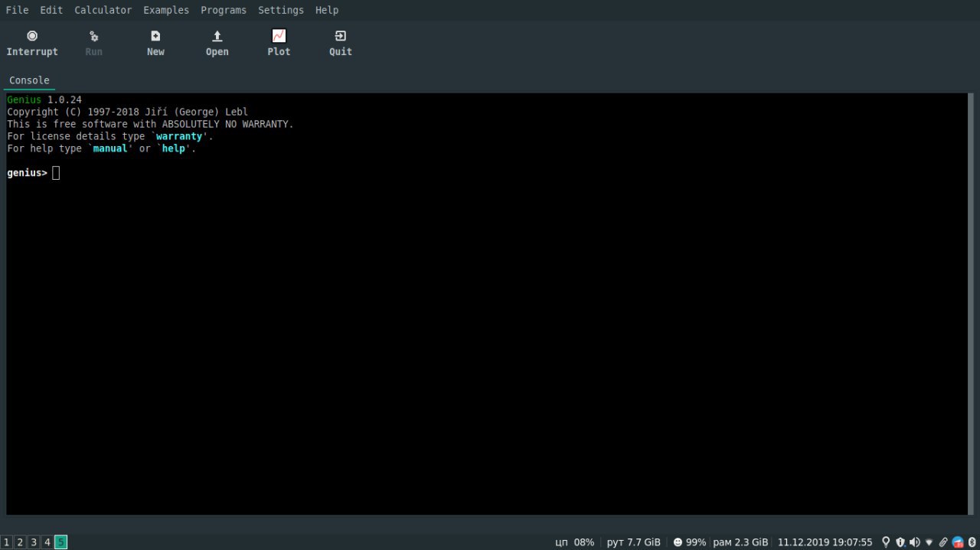Click the battery 99% smiley indicator
Viewport: 980px width, 550px height.
coord(689,542)
